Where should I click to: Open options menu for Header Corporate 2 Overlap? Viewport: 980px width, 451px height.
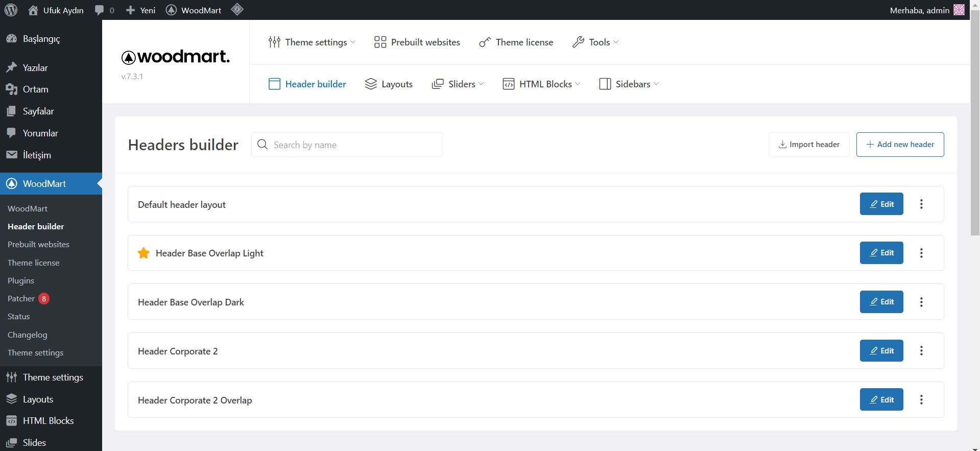coord(921,400)
